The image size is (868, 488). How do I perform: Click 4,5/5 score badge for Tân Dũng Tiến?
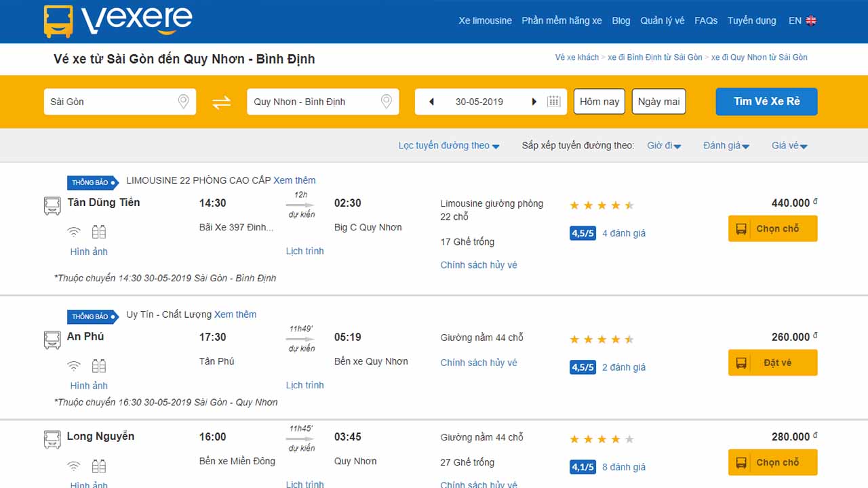[x=583, y=233]
